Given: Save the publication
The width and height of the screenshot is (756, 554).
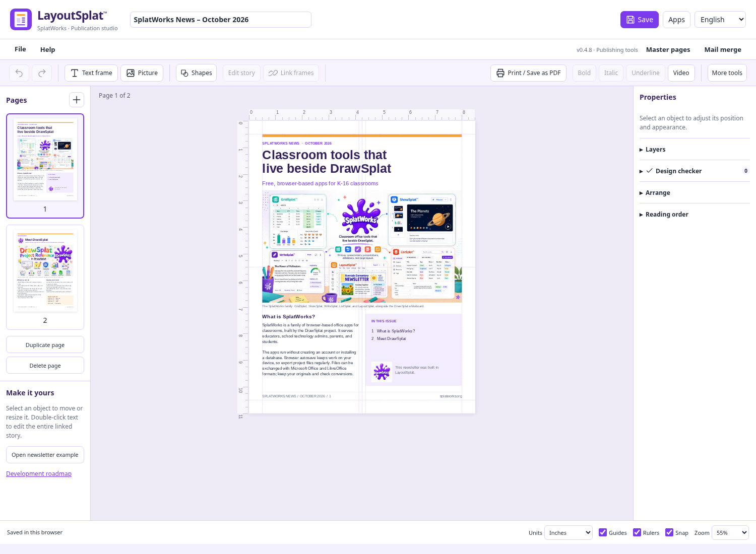Looking at the screenshot, I should (640, 20).
